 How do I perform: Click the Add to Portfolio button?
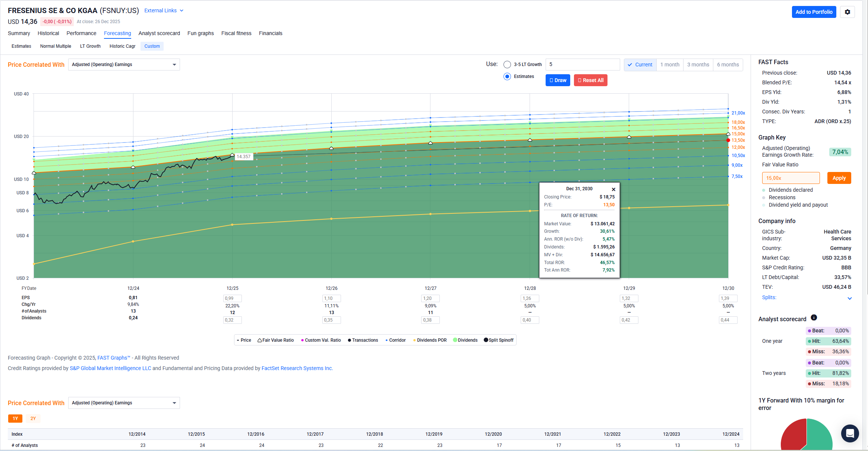click(814, 12)
